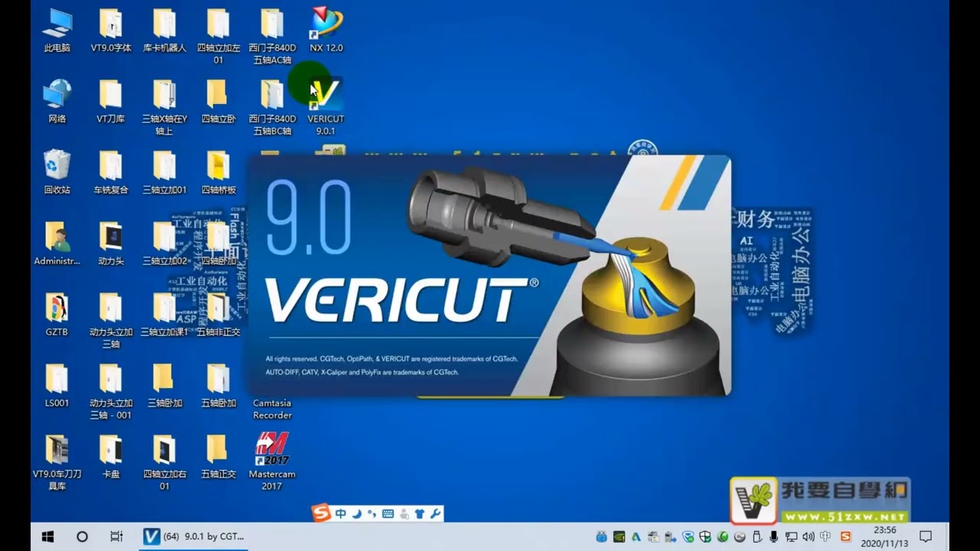Image resolution: width=980 pixels, height=551 pixels.
Task: Select the 四轴桥板 folder
Action: [218, 172]
